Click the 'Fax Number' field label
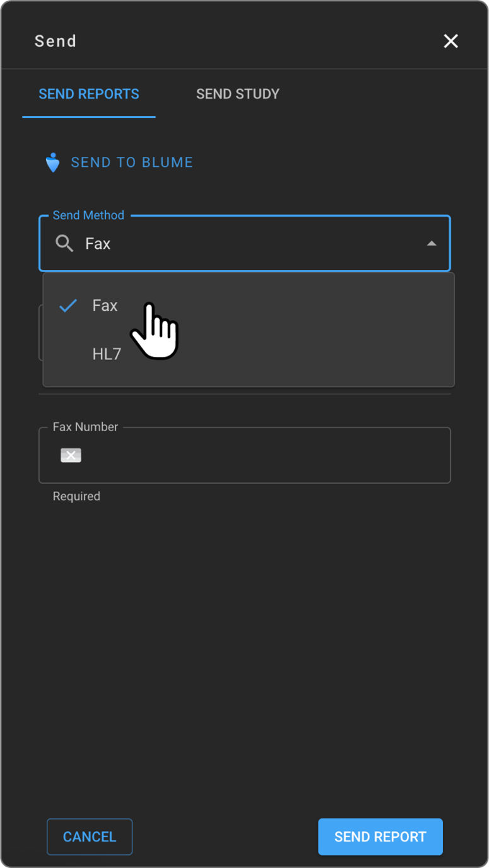 pyautogui.click(x=85, y=427)
